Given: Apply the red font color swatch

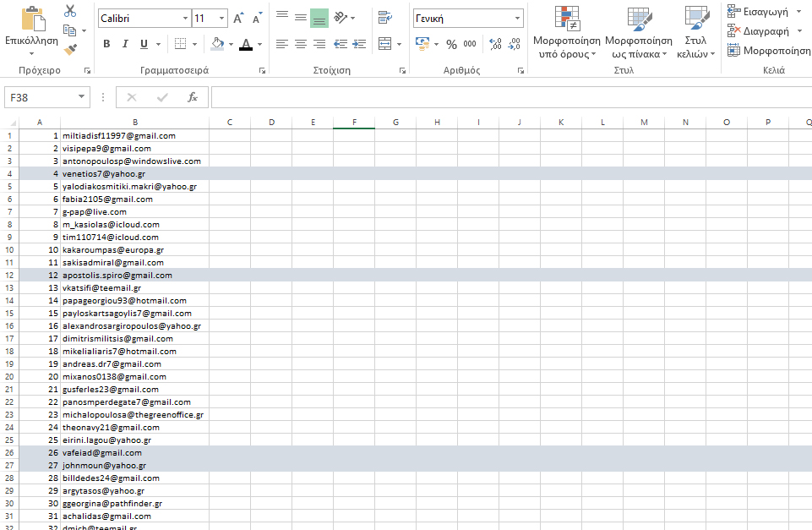Looking at the screenshot, I should pyautogui.click(x=246, y=44).
